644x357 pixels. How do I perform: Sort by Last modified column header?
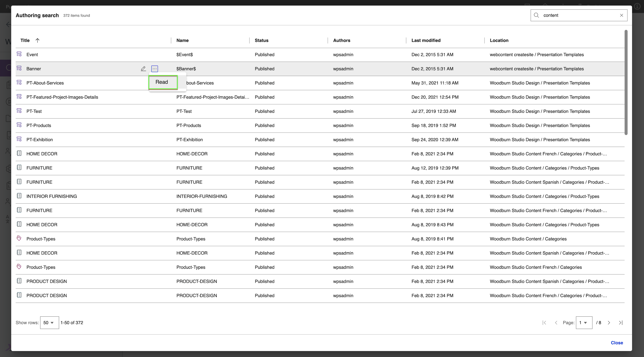coord(426,40)
